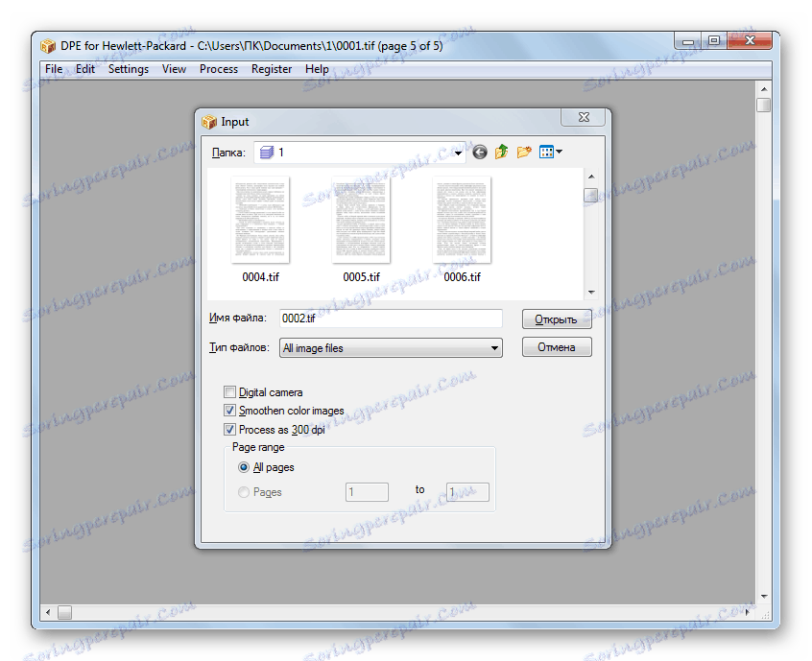Click the Открыть button
The image size is (812, 661).
[557, 319]
